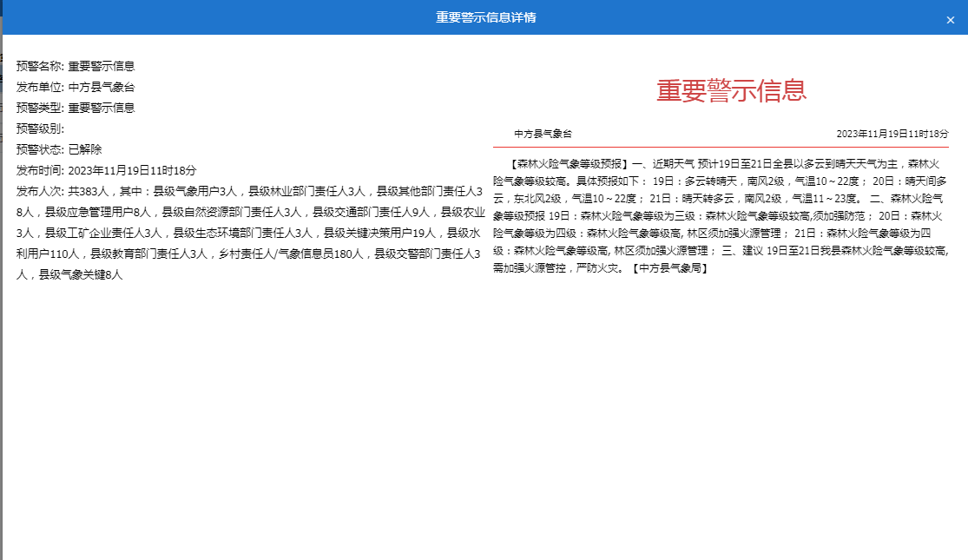This screenshot has width=968, height=560.
Task: Click the 县级气象关键8人 text
Action: pos(81,274)
